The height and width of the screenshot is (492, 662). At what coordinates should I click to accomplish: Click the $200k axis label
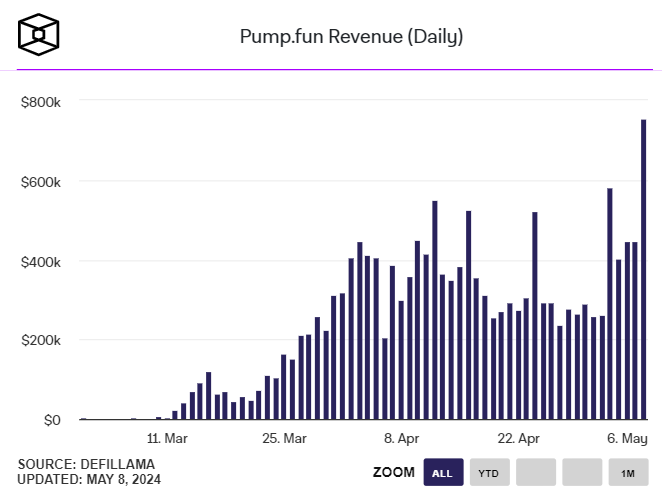click(41, 340)
